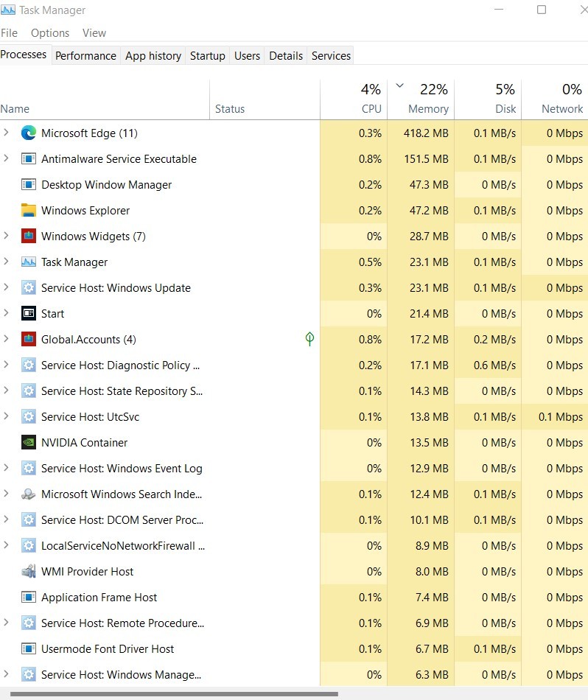588x700 pixels.
Task: Open the Options menu
Action: tap(50, 33)
